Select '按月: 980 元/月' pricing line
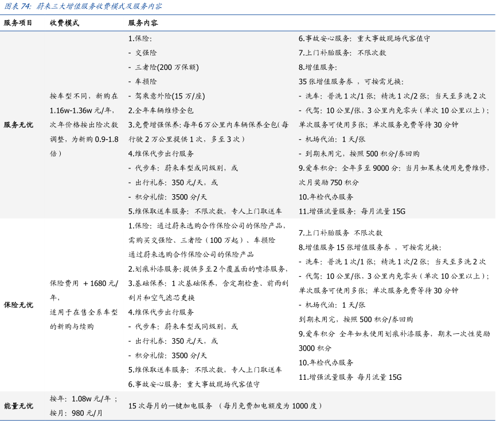The width and height of the screenshot is (504, 421). pyautogui.click(x=76, y=413)
